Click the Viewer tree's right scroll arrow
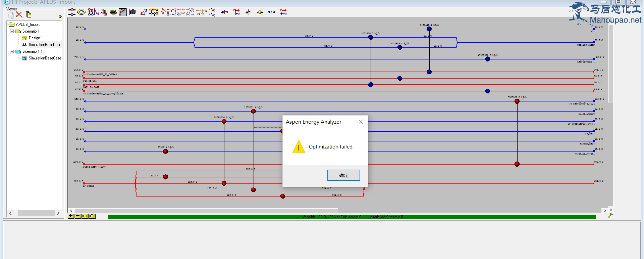 (x=58, y=213)
